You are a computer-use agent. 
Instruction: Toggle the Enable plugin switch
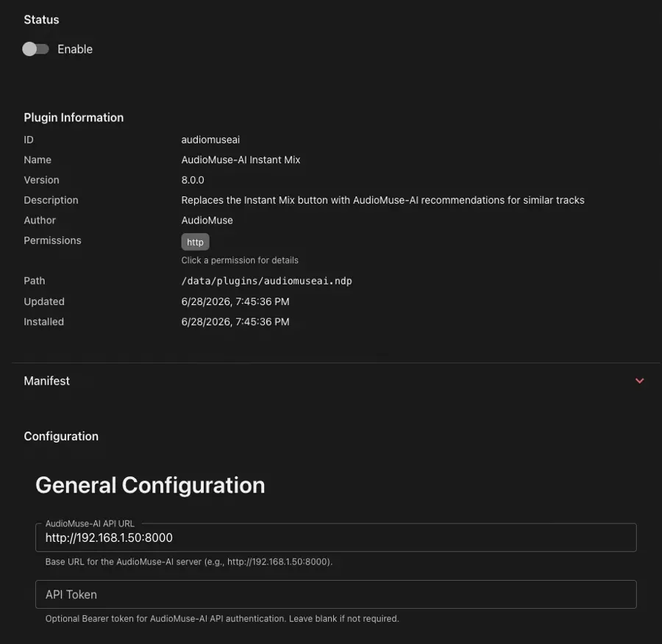point(35,49)
